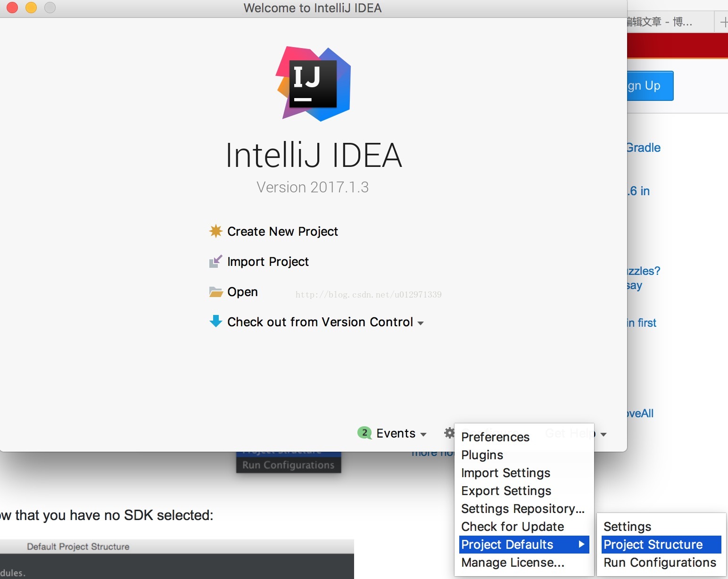Expand Project Defaults submenu arrow
Viewport: 728px width, 579px height.
tap(581, 544)
